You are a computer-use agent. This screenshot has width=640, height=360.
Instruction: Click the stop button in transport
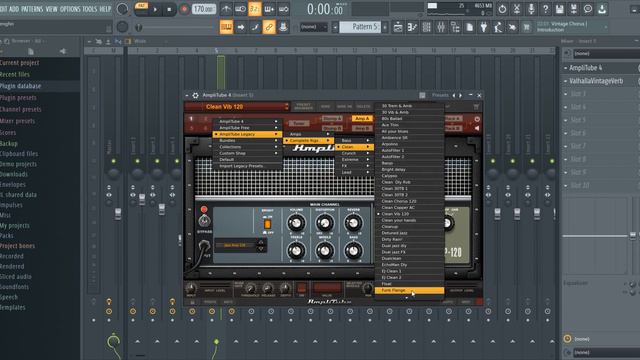169,9
